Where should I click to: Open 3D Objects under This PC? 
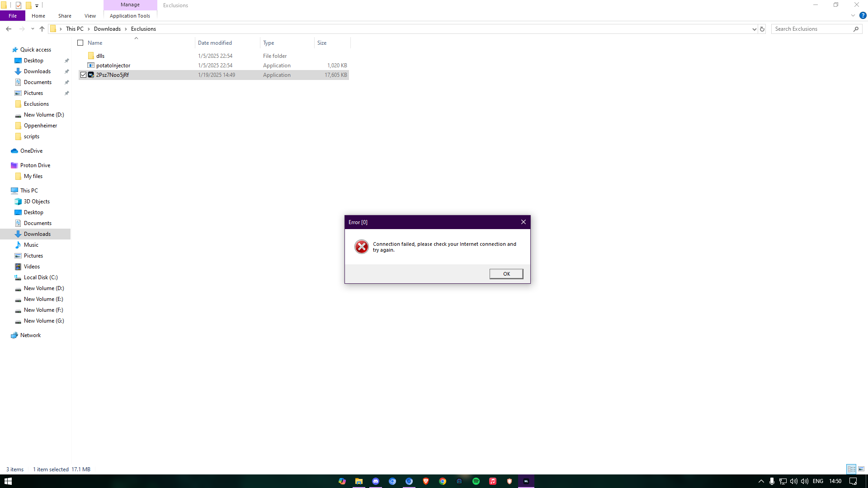37,202
